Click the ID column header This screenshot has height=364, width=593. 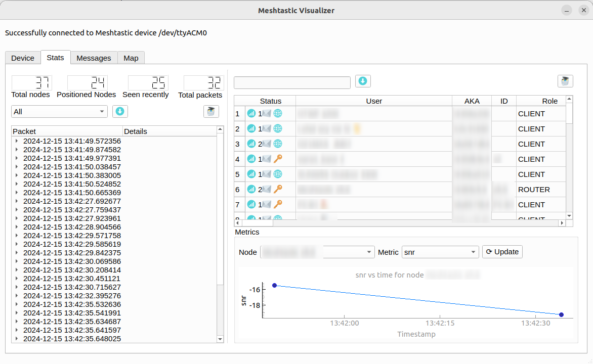pos(504,101)
